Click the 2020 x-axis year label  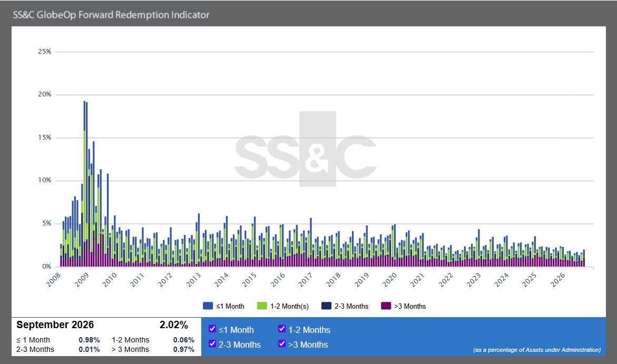pyautogui.click(x=389, y=279)
